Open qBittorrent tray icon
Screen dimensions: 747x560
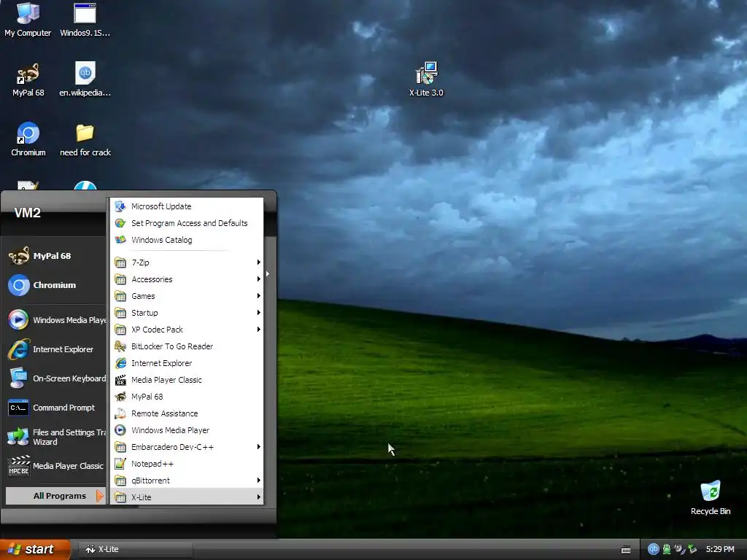[653, 549]
